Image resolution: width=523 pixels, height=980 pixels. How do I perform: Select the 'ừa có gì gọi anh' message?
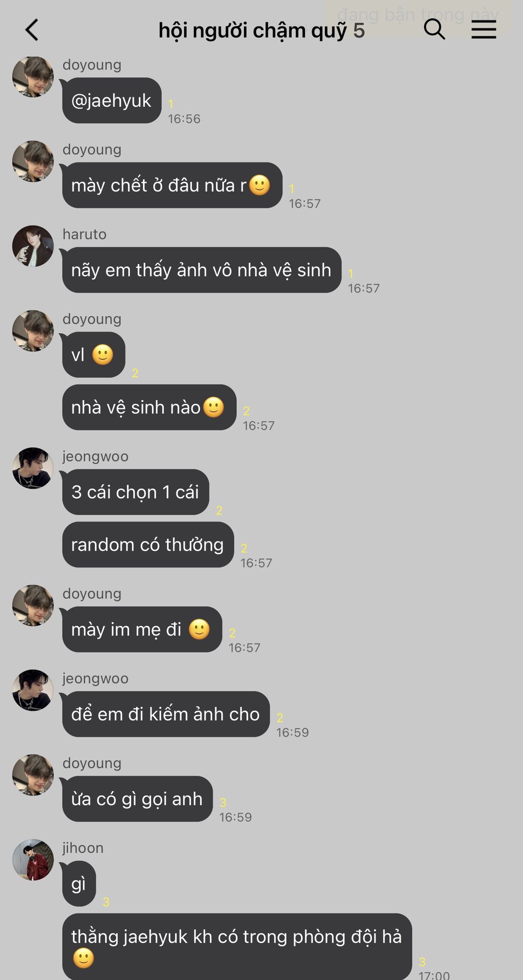click(137, 799)
